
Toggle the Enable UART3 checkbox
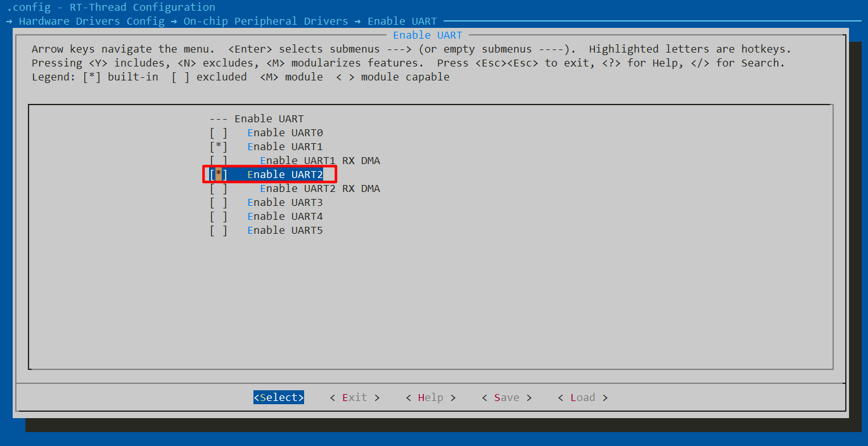tap(219, 202)
